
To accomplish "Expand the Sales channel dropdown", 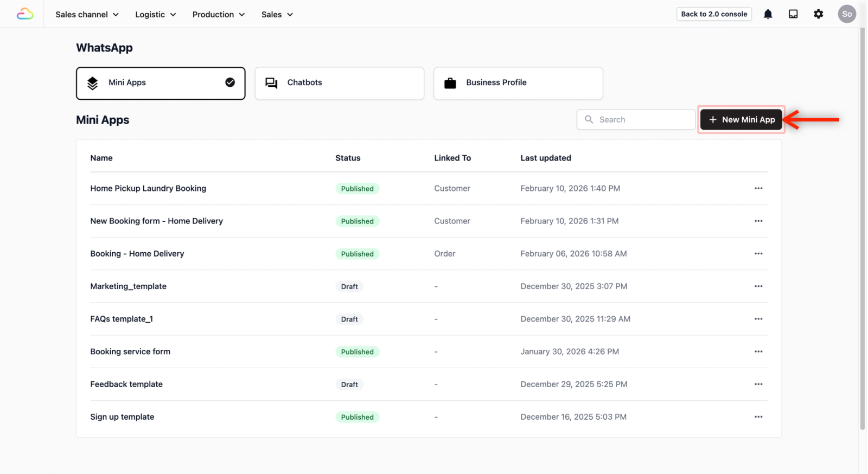I will pos(87,15).
